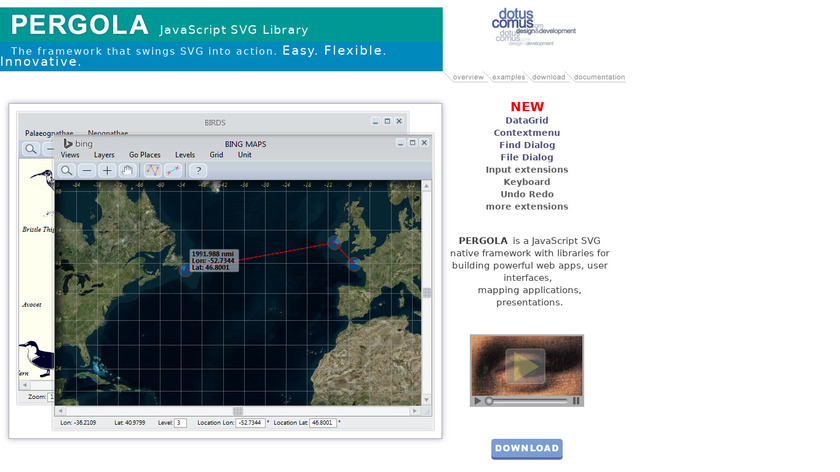Toggle the polyline itinerary tool
840x472 pixels.
[153, 170]
